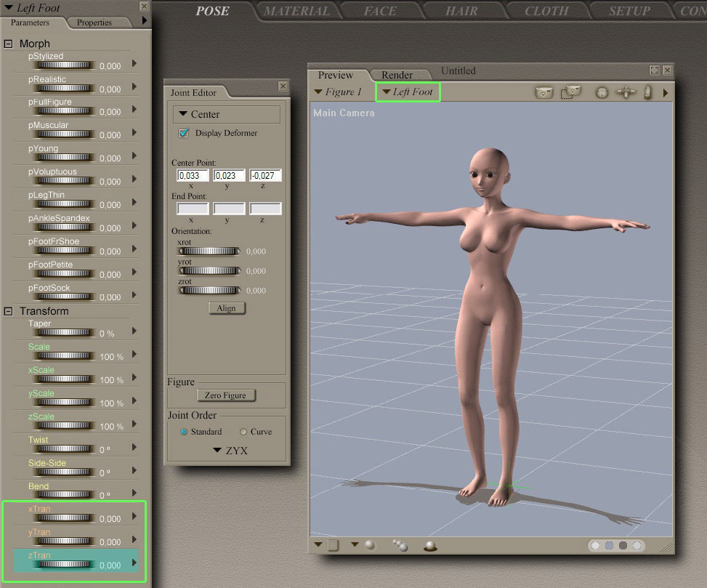Select the Standard joint order radio button
707x588 pixels.
[x=183, y=432]
